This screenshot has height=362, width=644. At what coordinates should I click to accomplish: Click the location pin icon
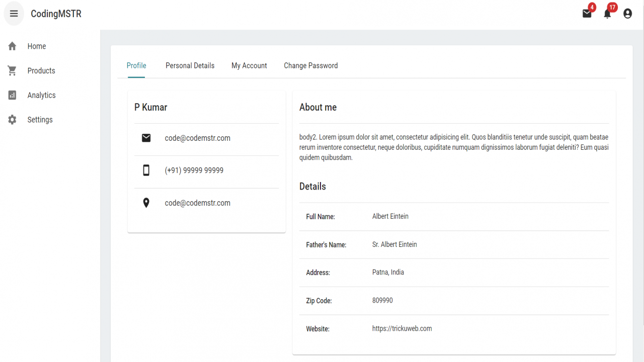146,203
